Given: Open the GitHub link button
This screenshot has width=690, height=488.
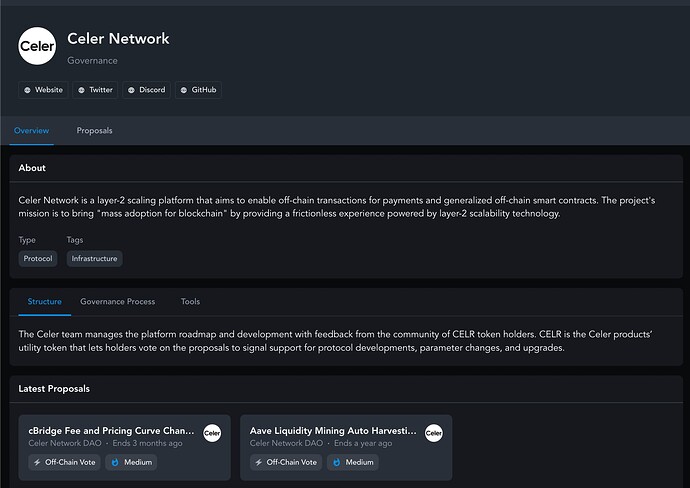Looking at the screenshot, I should coord(198,90).
